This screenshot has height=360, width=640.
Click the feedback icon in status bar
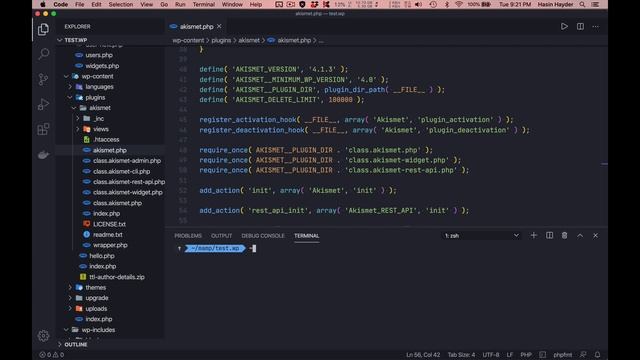(583, 355)
